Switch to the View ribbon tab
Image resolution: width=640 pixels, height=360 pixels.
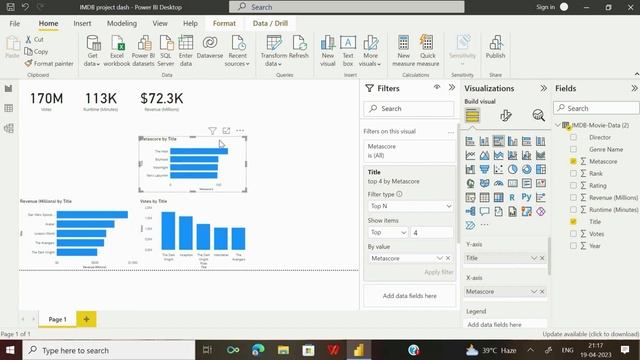coord(160,23)
